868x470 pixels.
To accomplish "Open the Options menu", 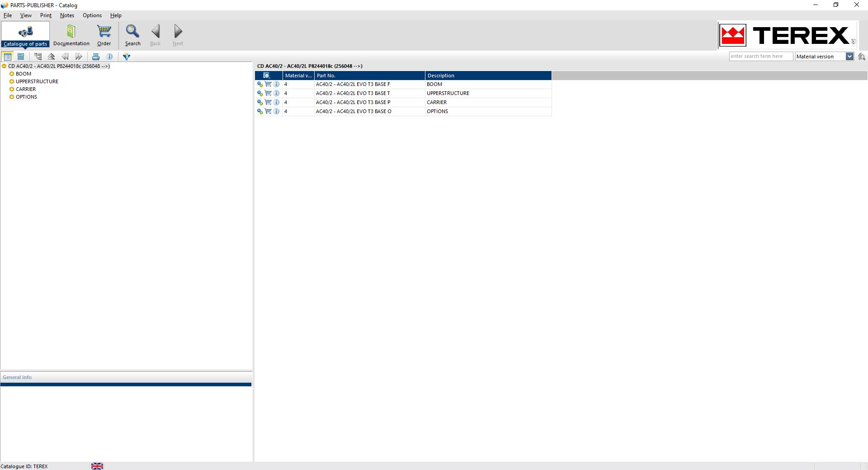I will click(92, 15).
